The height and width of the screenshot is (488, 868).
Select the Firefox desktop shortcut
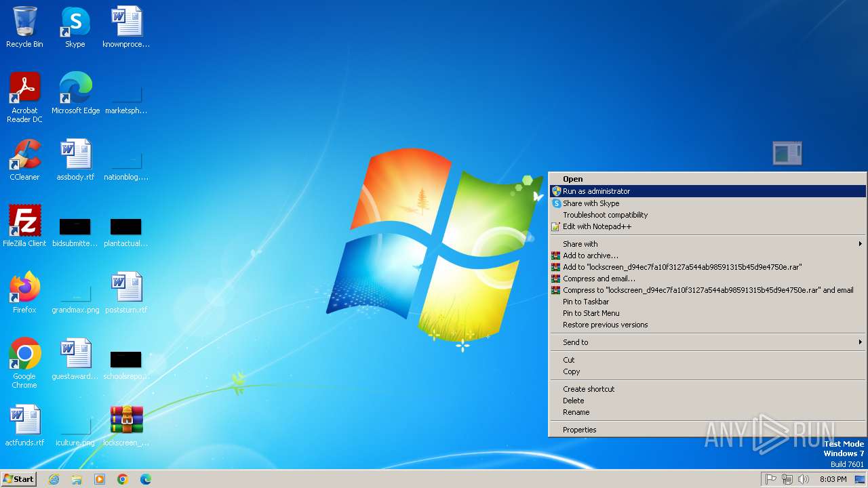(x=24, y=292)
